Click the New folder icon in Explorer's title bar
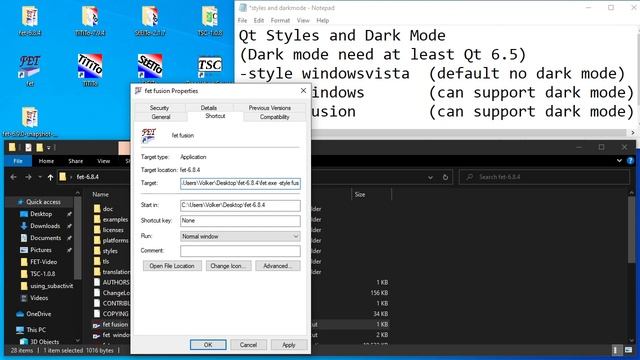640x360 pixels. coord(39,147)
